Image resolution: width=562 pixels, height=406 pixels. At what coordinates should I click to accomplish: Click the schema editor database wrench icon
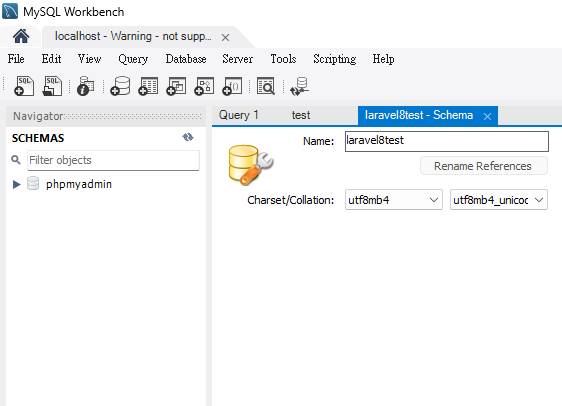(251, 165)
